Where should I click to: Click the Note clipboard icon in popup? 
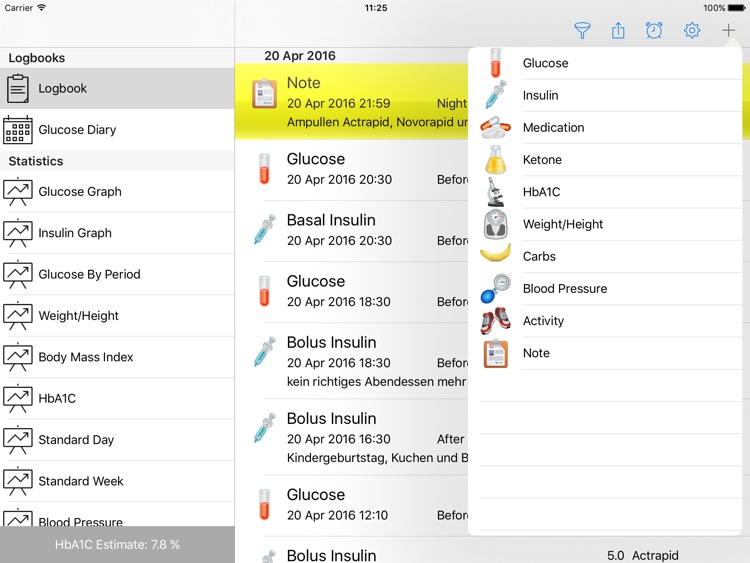pos(496,353)
